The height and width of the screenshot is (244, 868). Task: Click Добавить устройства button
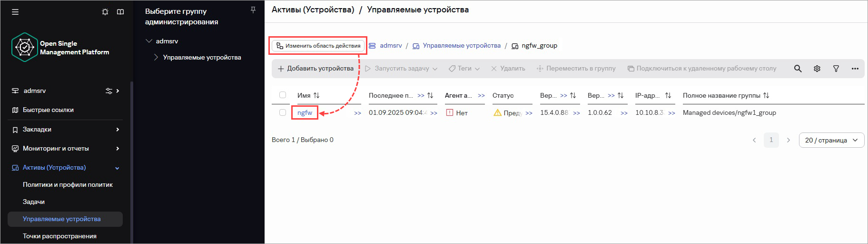(316, 69)
